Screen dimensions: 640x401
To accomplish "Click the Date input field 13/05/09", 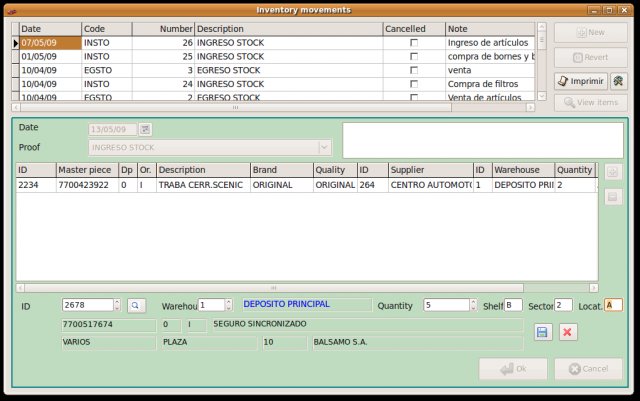I will tap(113, 129).
